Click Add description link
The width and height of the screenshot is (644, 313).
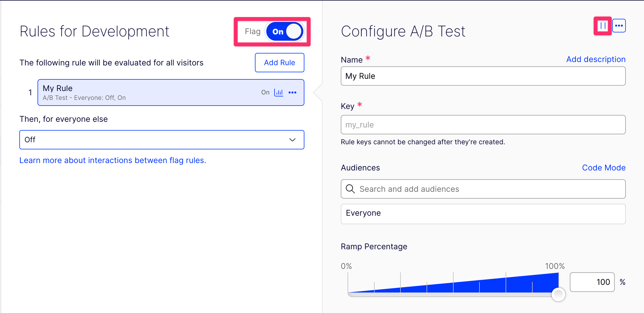pyautogui.click(x=596, y=59)
